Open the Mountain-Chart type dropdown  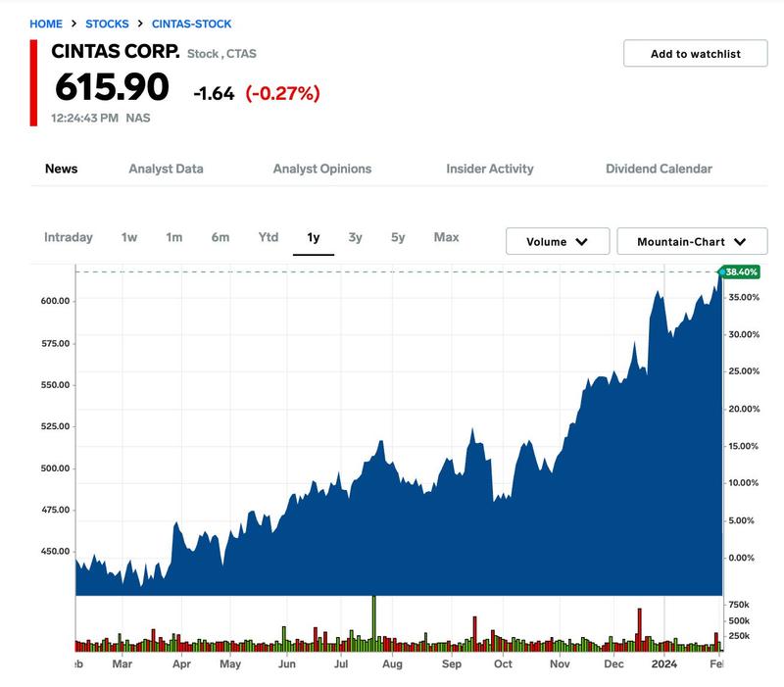692,241
